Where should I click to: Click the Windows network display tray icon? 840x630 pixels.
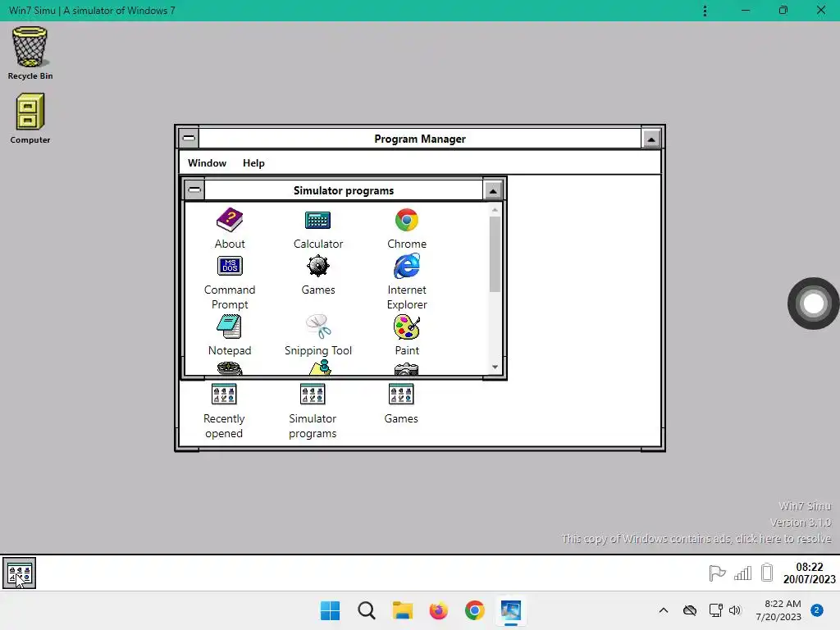pyautogui.click(x=715, y=610)
